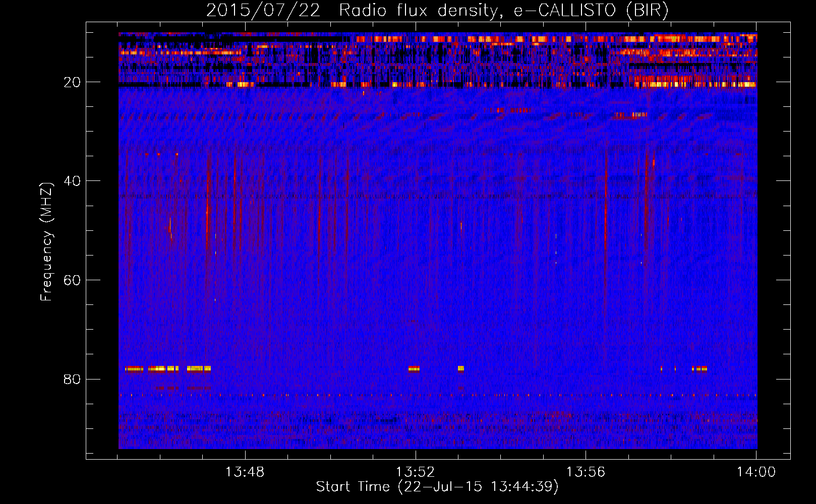Select the 20 MHz frequency tick label

(x=73, y=82)
